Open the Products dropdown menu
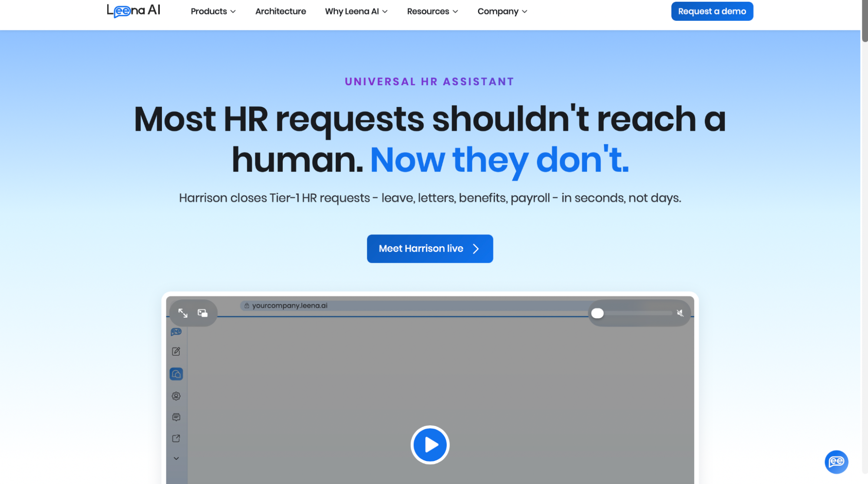The width and height of the screenshot is (868, 484). (x=213, y=11)
